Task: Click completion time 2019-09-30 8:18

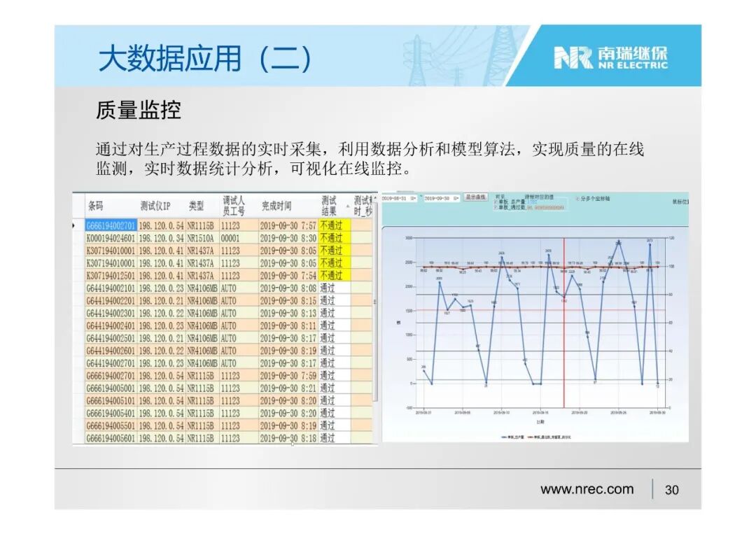Action: [x=288, y=439]
